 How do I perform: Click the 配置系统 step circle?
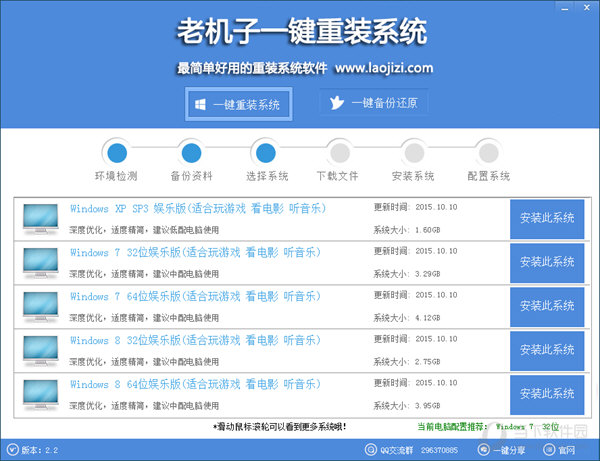pyautogui.click(x=488, y=153)
